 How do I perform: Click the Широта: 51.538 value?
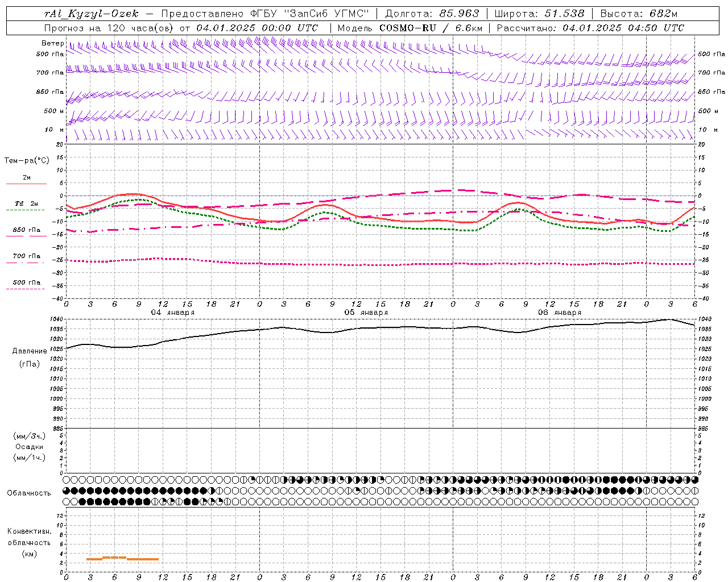539,14
